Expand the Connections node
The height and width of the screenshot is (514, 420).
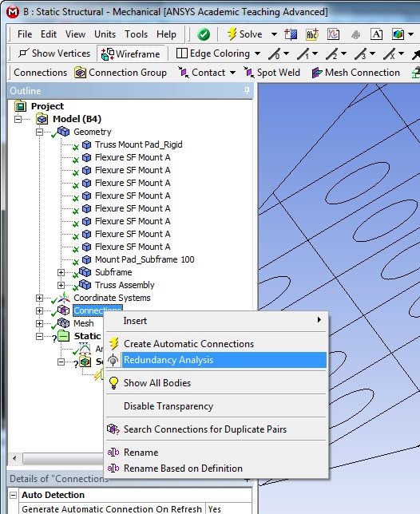[39, 310]
